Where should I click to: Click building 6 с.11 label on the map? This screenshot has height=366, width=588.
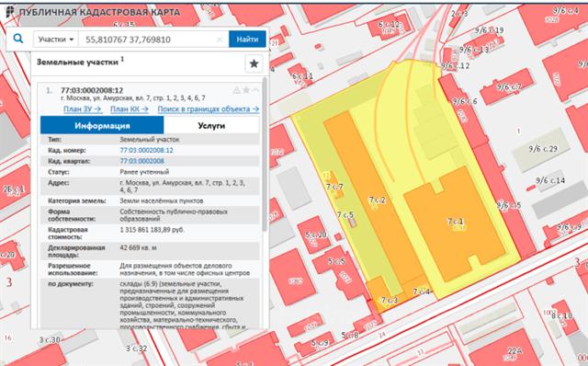(x=302, y=76)
